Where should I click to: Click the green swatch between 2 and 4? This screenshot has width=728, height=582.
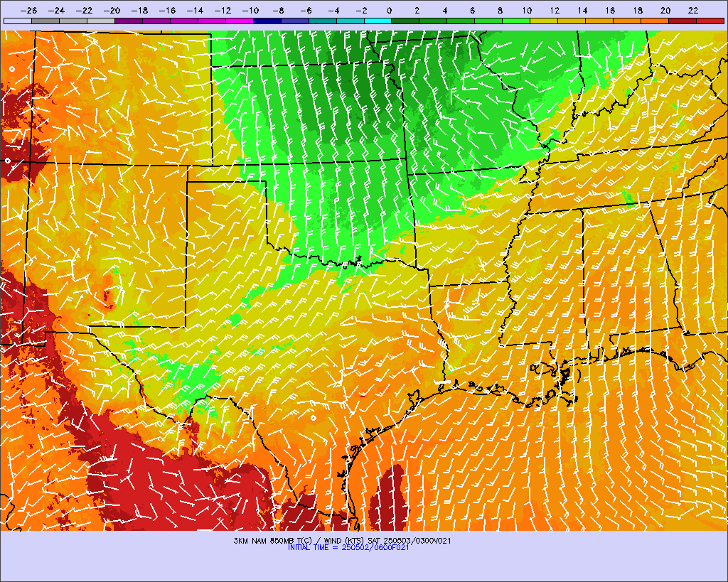point(433,21)
